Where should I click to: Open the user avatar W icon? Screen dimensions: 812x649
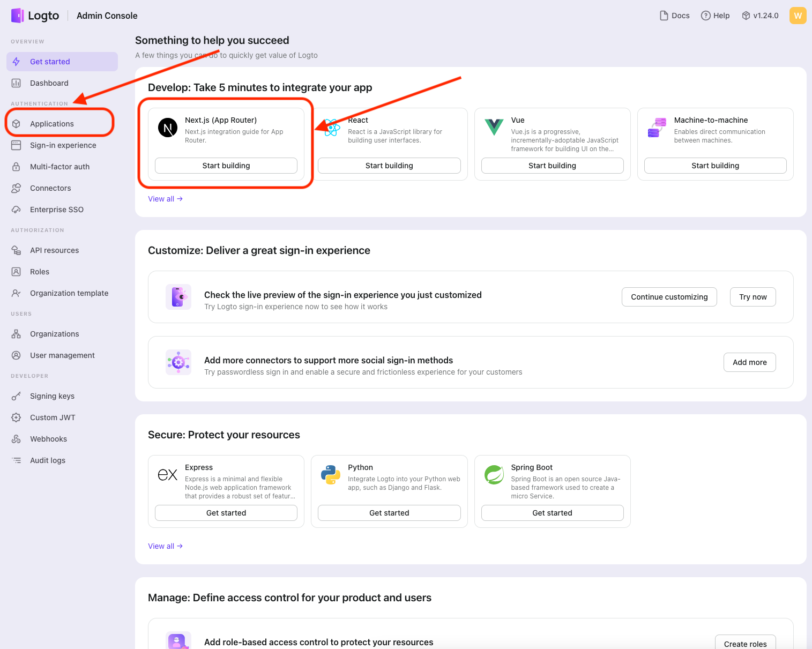click(798, 16)
